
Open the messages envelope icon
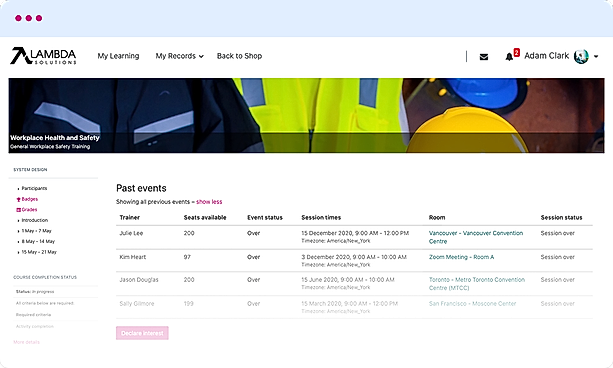pos(484,57)
